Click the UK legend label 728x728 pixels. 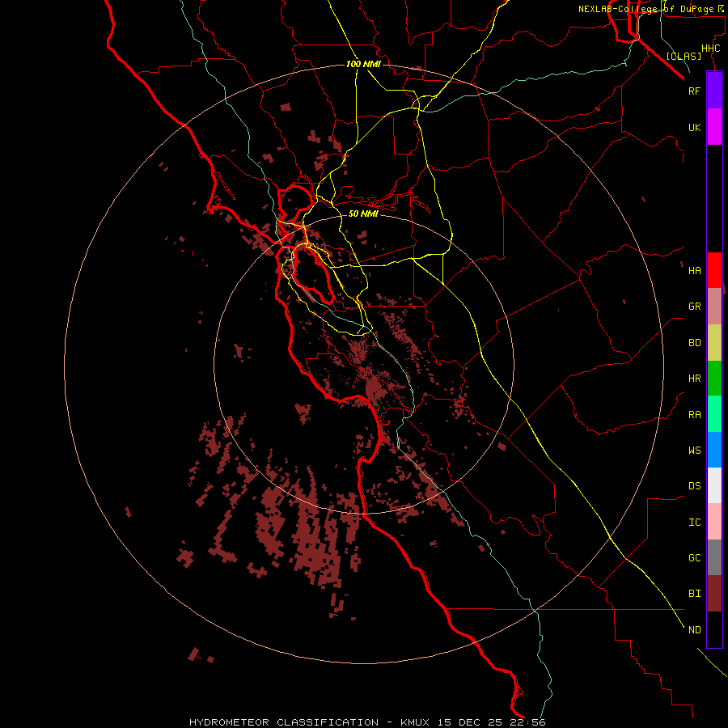click(694, 127)
